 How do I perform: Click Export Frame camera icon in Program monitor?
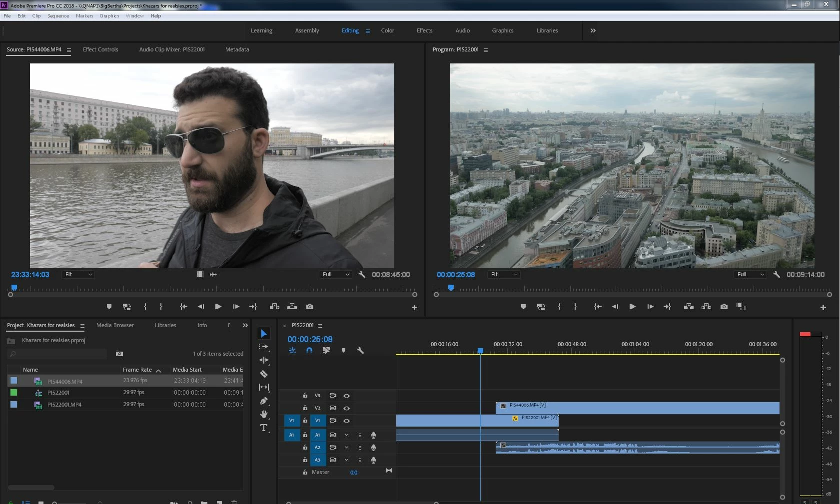(724, 307)
